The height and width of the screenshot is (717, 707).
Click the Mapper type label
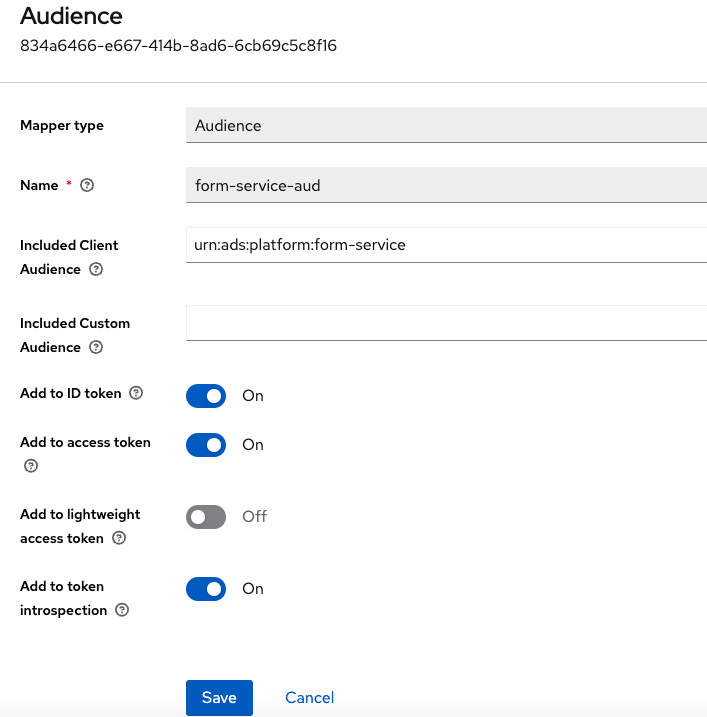(62, 126)
